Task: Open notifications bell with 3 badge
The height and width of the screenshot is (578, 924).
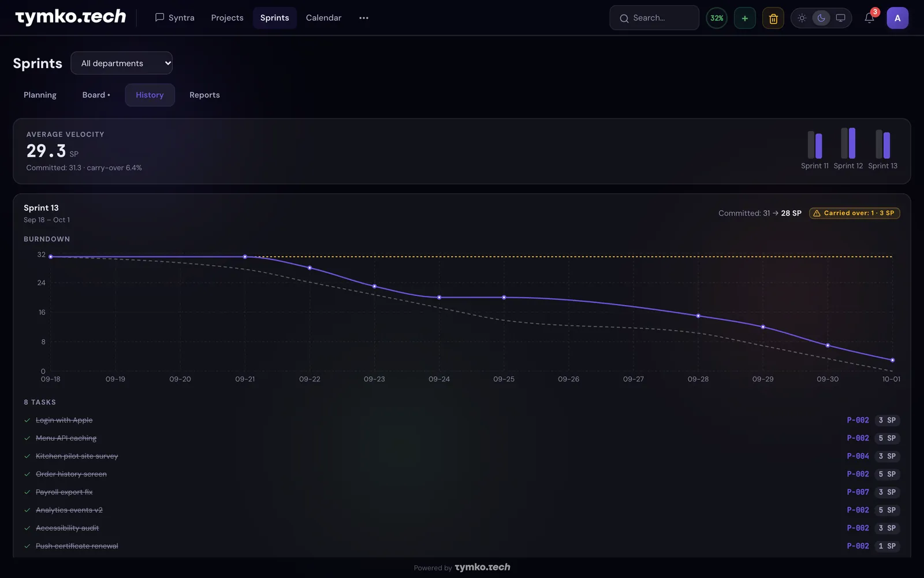Action: (869, 18)
